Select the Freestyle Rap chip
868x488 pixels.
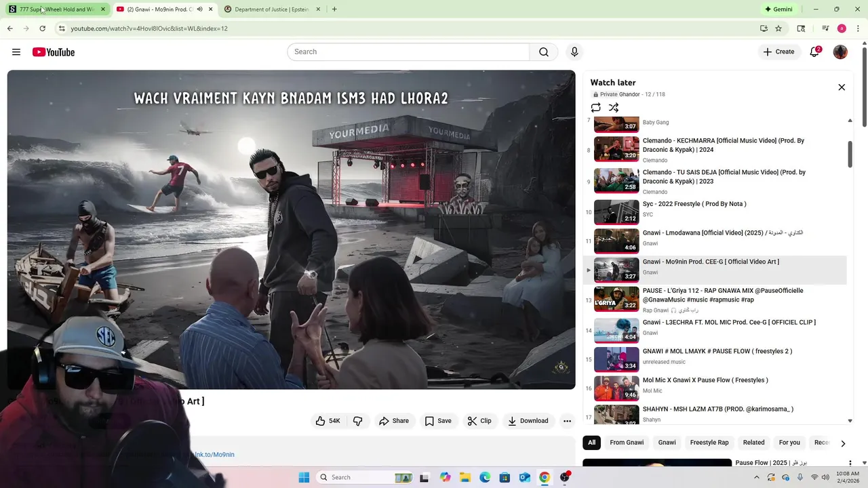tap(709, 443)
